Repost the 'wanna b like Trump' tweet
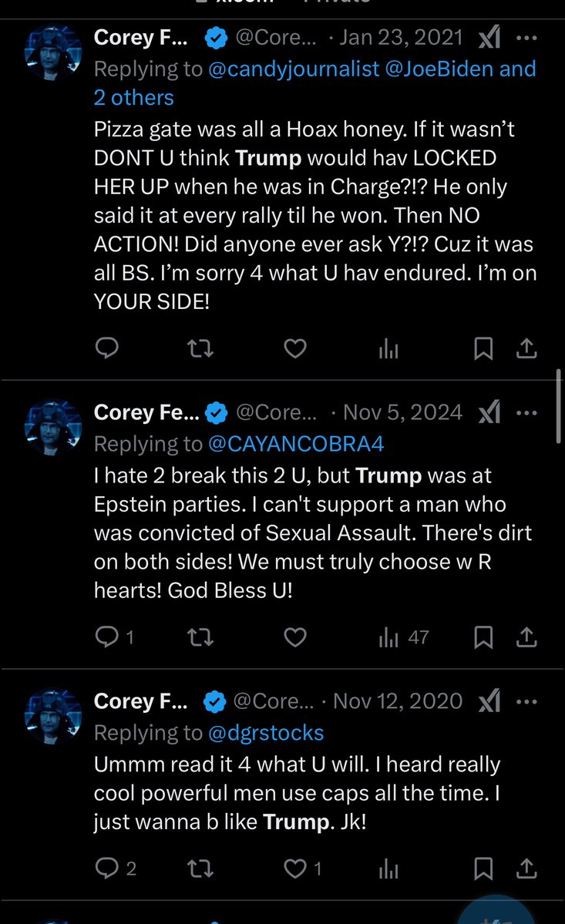The height and width of the screenshot is (924, 565). [x=200, y=869]
